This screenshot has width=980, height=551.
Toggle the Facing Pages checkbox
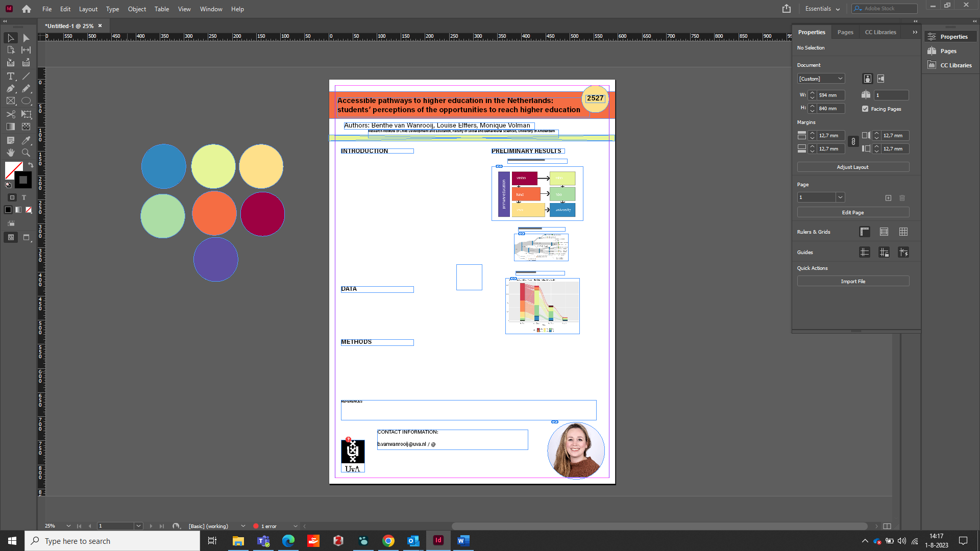(x=865, y=109)
